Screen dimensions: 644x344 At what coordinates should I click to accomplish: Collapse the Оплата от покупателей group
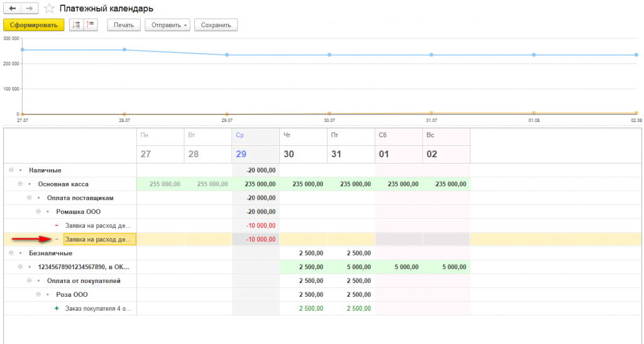coord(29,280)
